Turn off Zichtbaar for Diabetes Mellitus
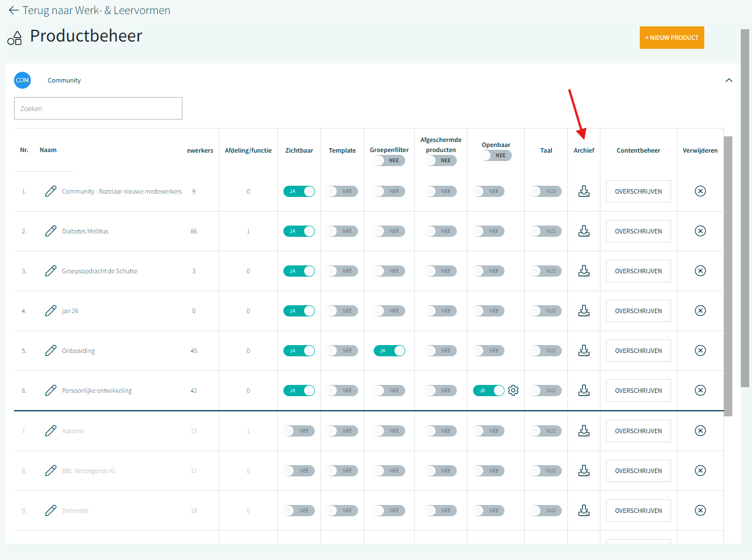The width and height of the screenshot is (752, 560). 299,231
